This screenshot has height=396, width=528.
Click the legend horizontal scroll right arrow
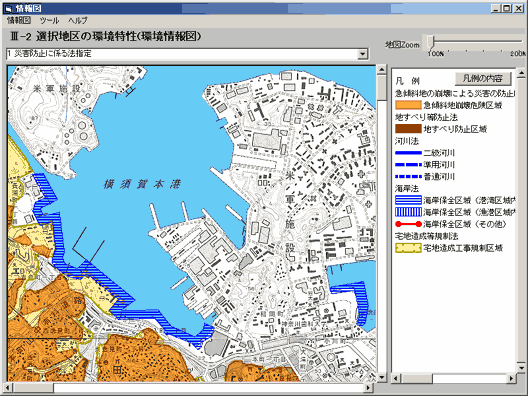[x=511, y=378]
